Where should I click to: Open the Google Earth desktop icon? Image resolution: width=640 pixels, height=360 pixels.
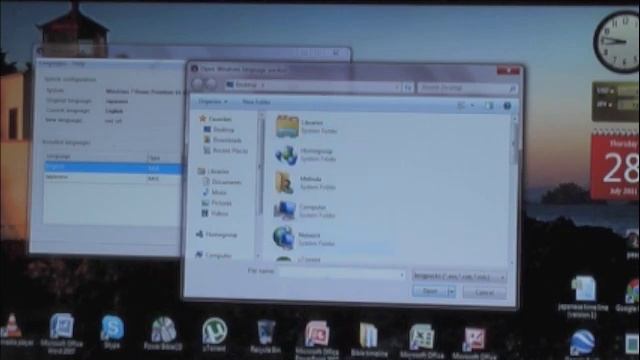[x=582, y=345]
